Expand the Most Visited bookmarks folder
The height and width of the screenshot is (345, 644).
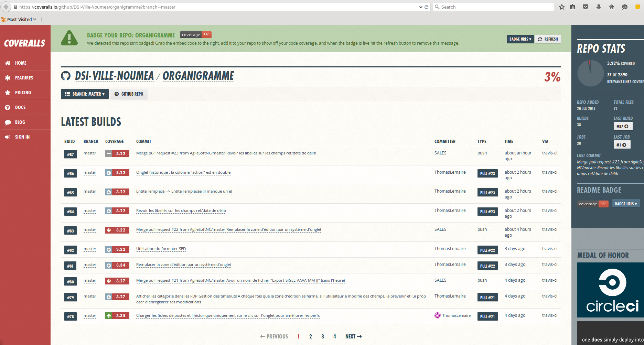click(x=19, y=19)
